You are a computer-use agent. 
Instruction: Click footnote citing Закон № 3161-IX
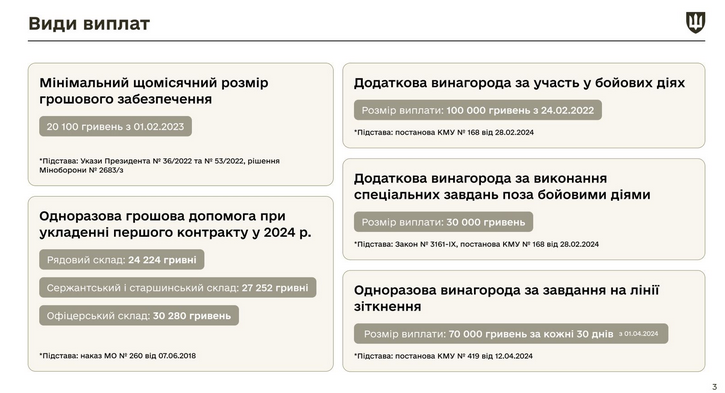click(x=476, y=244)
